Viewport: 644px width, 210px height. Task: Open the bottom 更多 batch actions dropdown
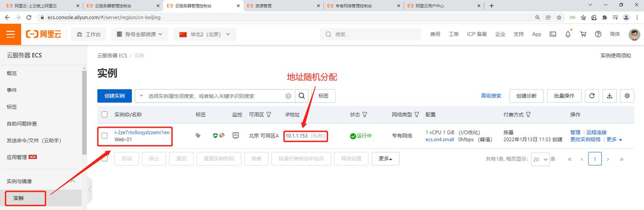click(385, 159)
